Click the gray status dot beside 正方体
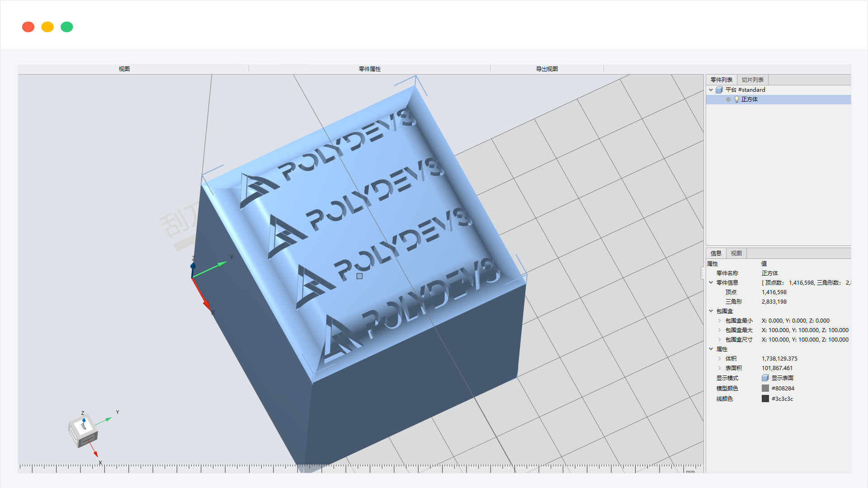Image resolution: width=868 pixels, height=488 pixels. click(x=728, y=99)
